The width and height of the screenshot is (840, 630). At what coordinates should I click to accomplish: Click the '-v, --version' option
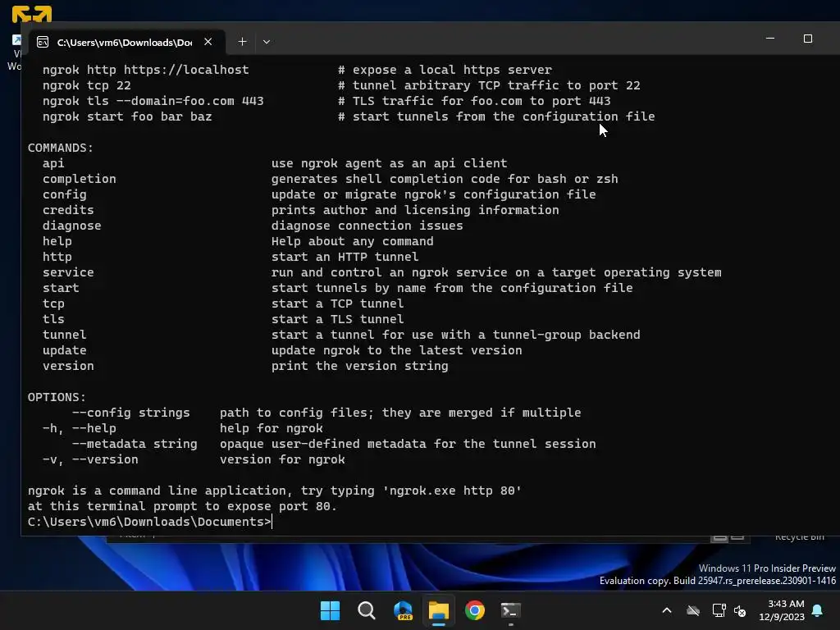pos(90,459)
